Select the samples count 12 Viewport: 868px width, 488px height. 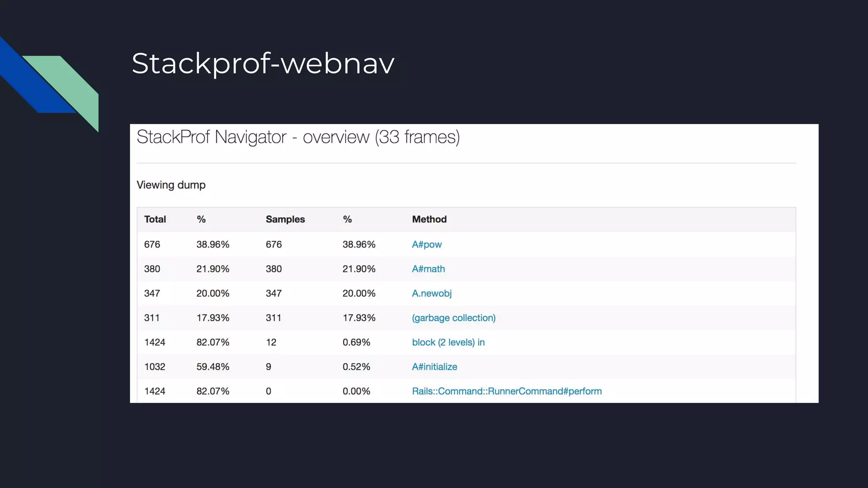click(271, 342)
